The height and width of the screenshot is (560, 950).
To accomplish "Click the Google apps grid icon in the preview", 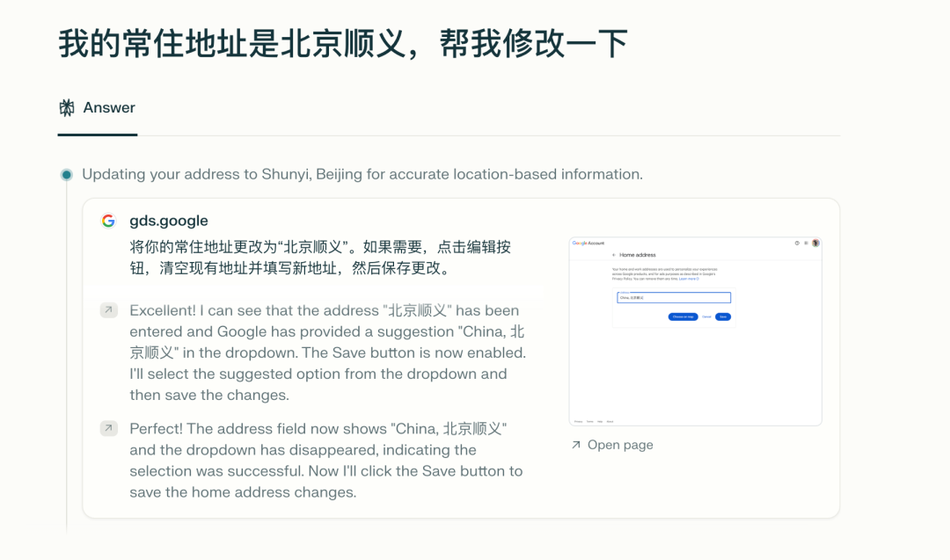I will tap(806, 243).
